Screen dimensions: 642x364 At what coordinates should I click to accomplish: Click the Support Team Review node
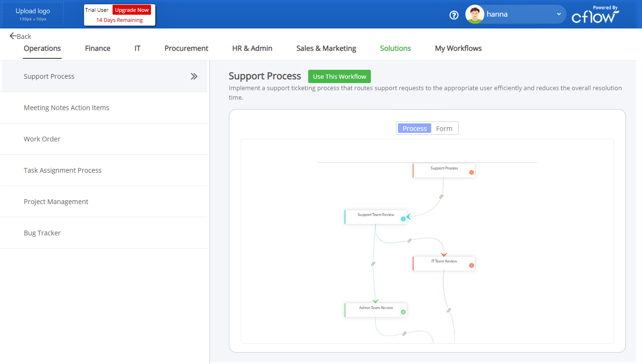pos(376,217)
